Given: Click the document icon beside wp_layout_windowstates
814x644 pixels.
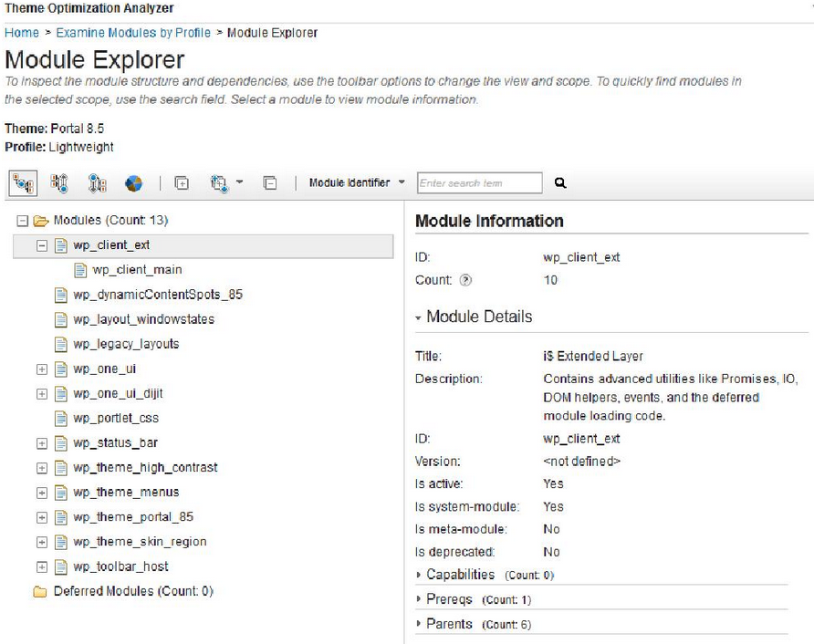Looking at the screenshot, I should [61, 319].
